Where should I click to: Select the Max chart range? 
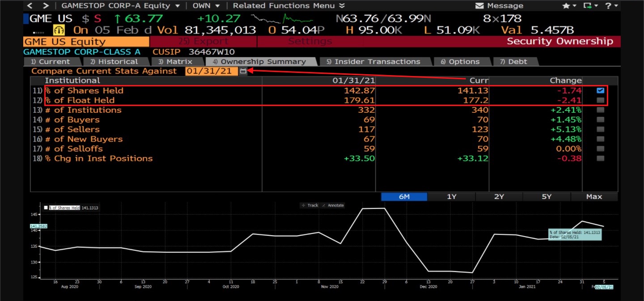(x=594, y=196)
